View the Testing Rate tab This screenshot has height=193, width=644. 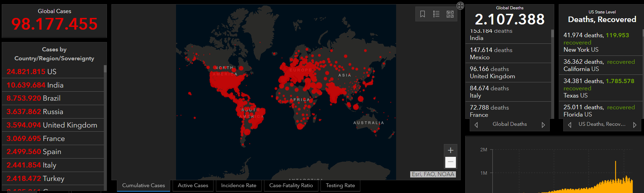tap(340, 185)
